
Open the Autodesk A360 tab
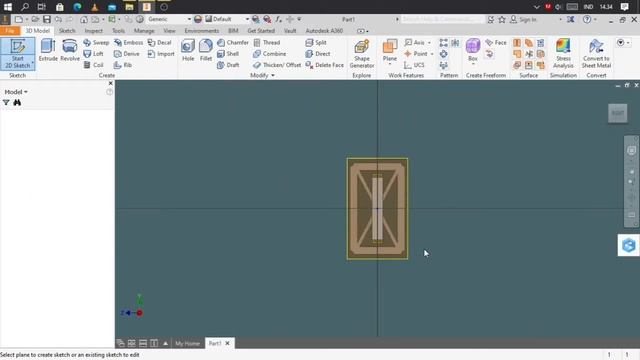324,31
